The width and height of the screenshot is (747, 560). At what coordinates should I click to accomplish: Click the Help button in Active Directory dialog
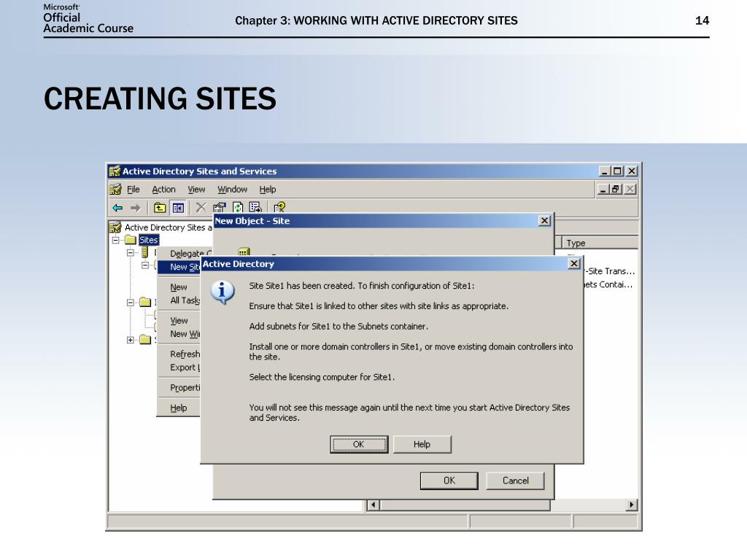pos(422,444)
